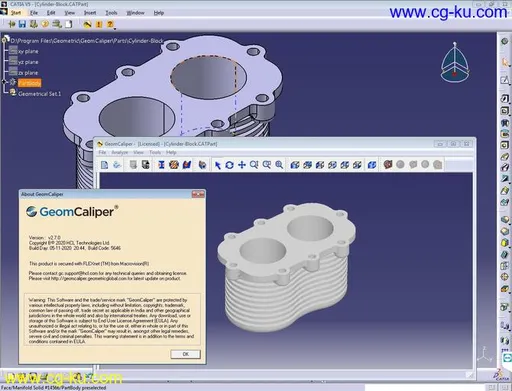Click the 3D compass in the CATIA viewport
Image resolution: width=512 pixels, height=391 pixels.
(455, 62)
